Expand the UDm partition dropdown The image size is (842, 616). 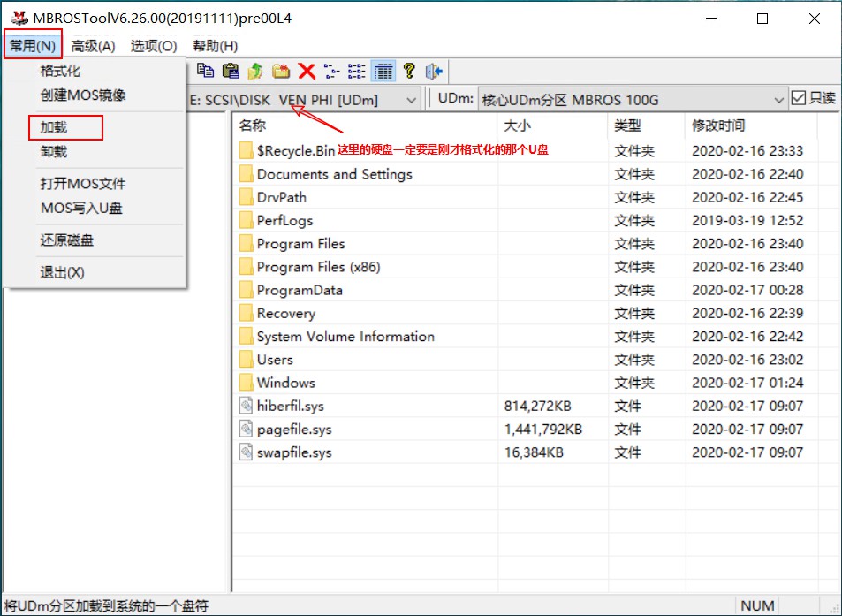pos(778,100)
